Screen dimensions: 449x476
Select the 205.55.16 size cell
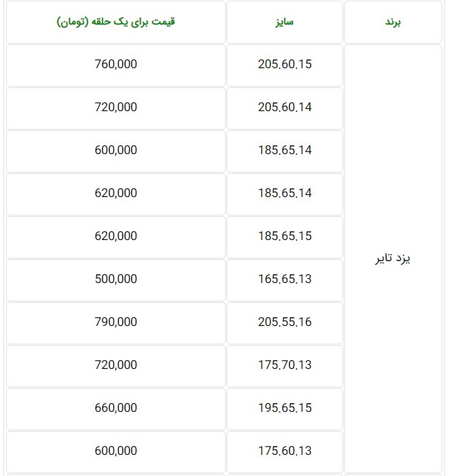coord(285,322)
